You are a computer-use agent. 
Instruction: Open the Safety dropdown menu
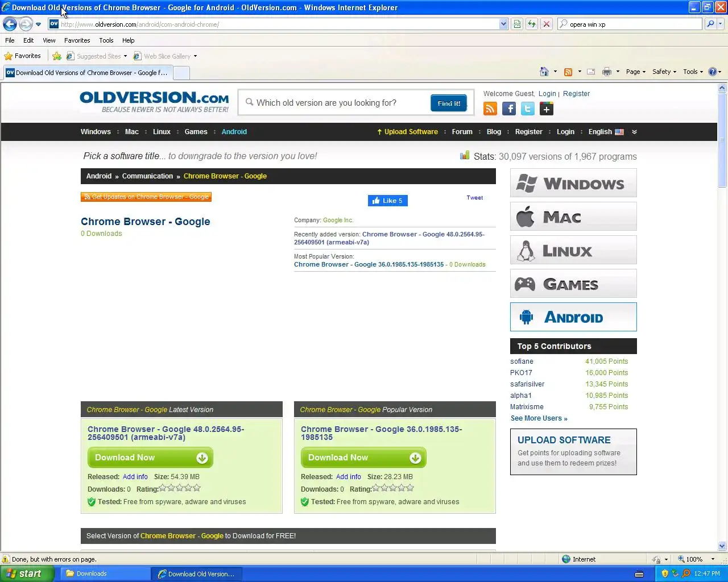[664, 72]
